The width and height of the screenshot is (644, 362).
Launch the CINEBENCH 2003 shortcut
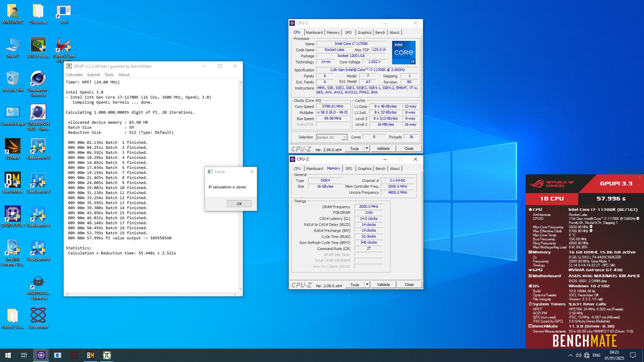pos(38,118)
